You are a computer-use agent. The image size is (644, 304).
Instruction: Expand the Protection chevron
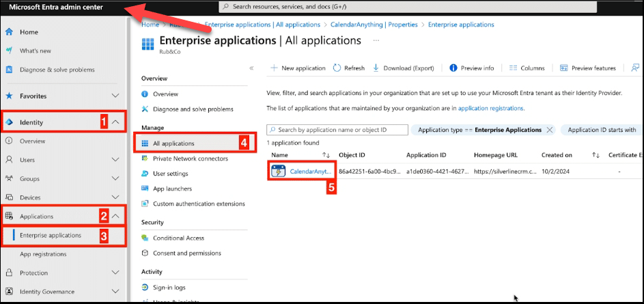point(116,273)
